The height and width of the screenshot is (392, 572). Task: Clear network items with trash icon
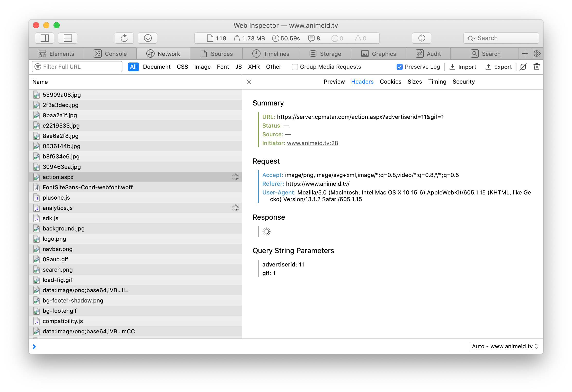coord(537,67)
